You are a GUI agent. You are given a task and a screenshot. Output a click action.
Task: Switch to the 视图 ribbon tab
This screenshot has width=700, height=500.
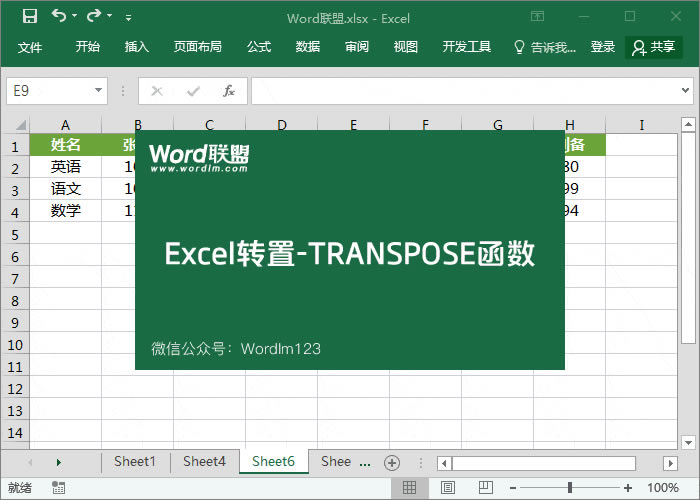pyautogui.click(x=405, y=46)
